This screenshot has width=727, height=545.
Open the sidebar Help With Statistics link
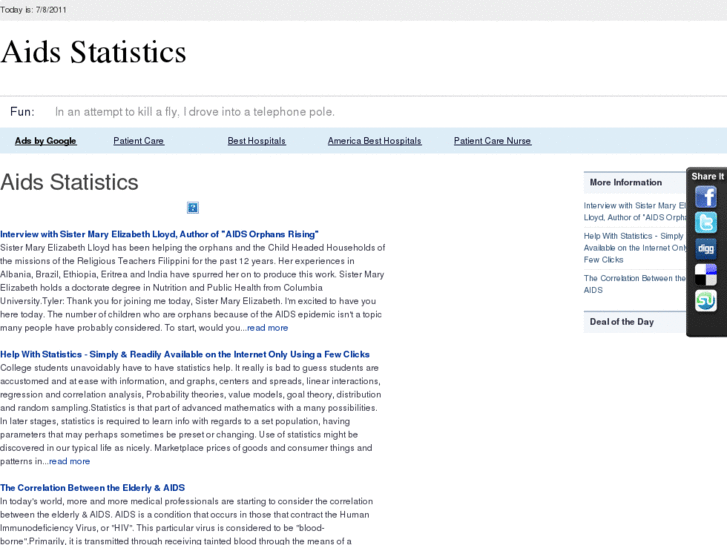click(x=634, y=248)
